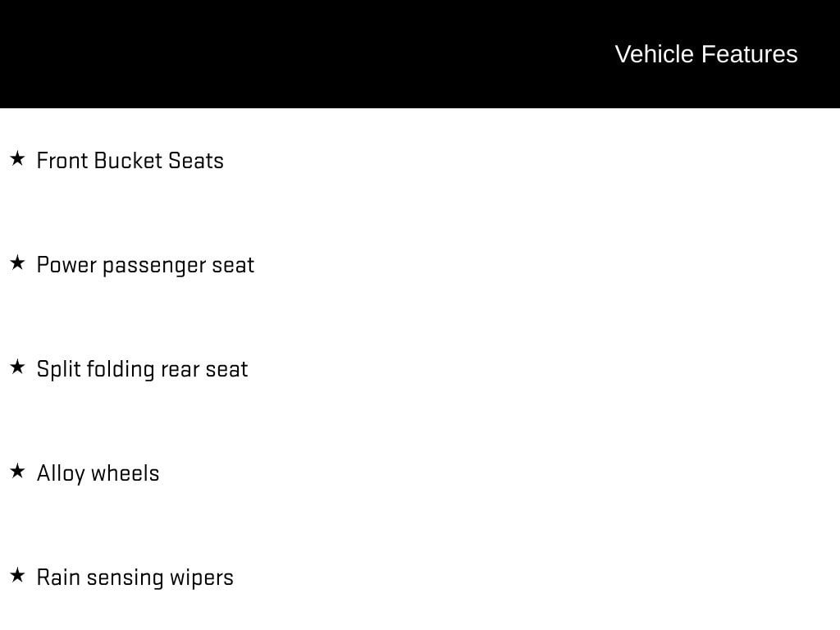Click the star bullet beside Power passenger seat

pos(17,262)
